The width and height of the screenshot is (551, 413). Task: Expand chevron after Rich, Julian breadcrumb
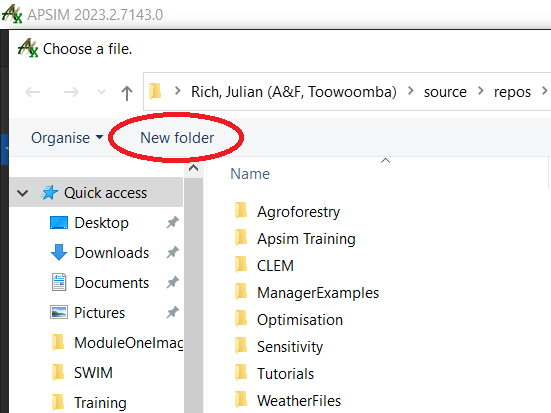tap(410, 91)
